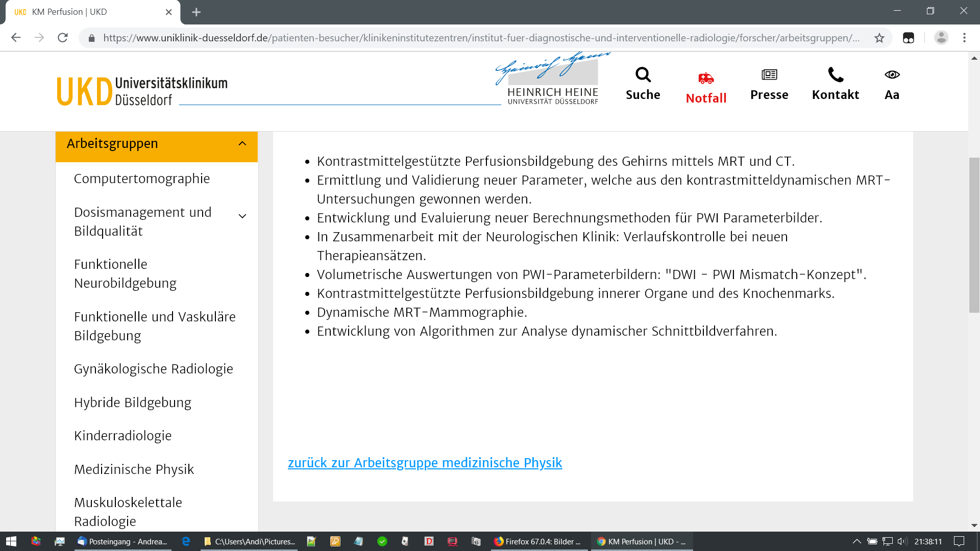The image size is (980, 551).
Task: Click the Notfall ambulance icon
Action: [x=706, y=78]
